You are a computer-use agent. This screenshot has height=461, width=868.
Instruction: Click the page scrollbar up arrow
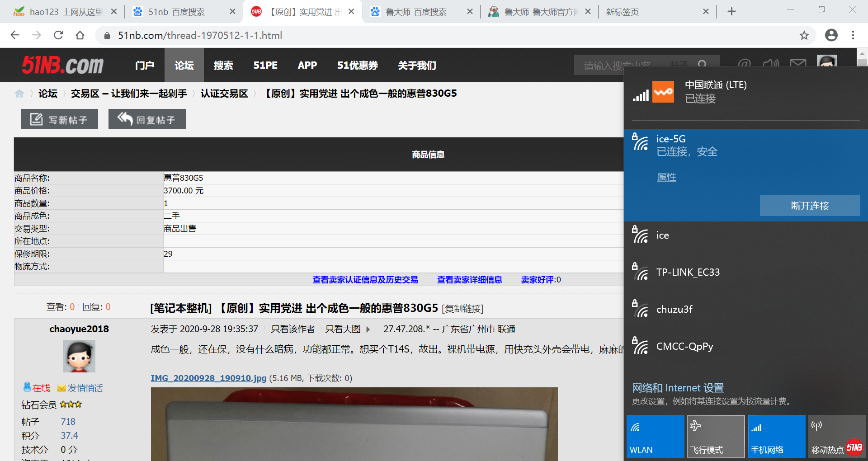(862, 53)
